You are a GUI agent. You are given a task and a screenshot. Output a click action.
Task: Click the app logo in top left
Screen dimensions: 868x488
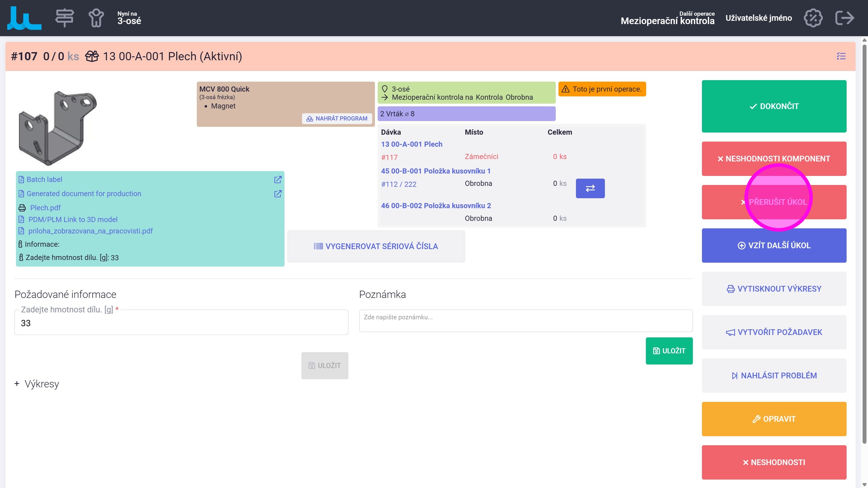point(24,18)
